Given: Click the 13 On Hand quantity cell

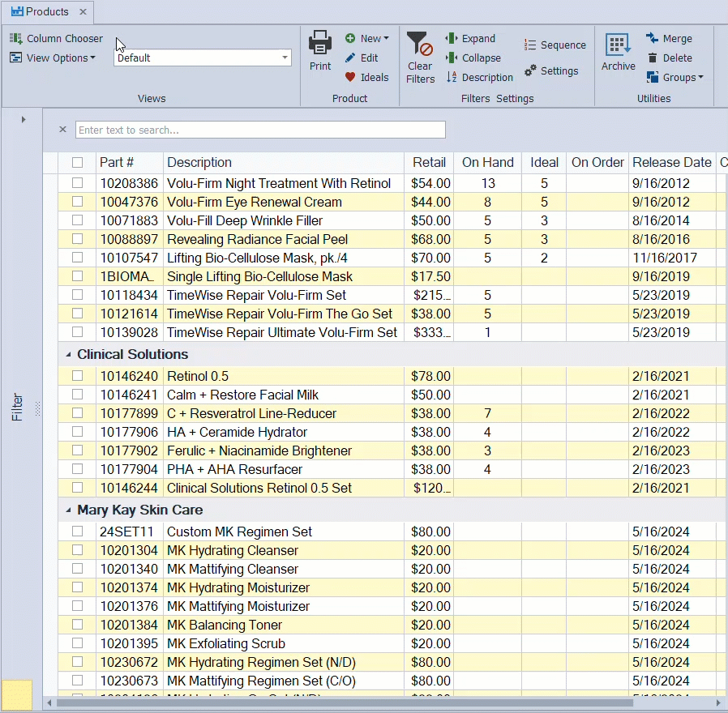Looking at the screenshot, I should tap(488, 183).
